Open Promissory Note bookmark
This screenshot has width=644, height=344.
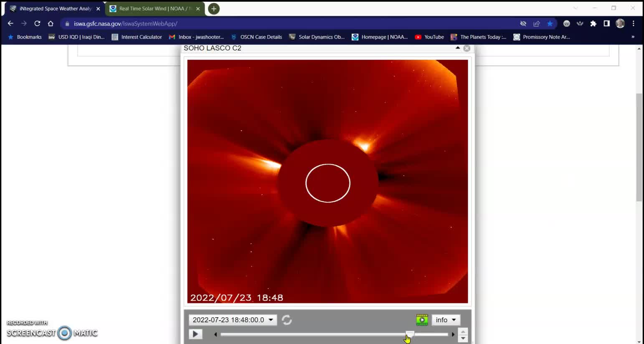(x=542, y=37)
